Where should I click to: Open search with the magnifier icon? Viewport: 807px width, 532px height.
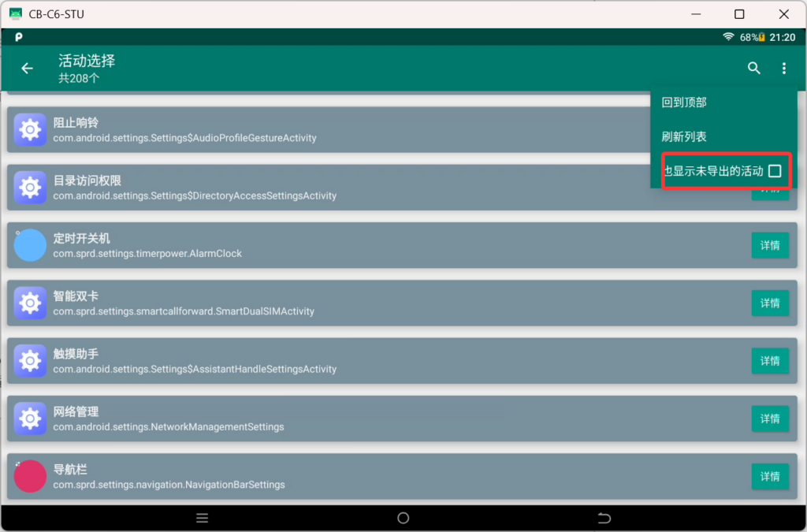(x=754, y=68)
